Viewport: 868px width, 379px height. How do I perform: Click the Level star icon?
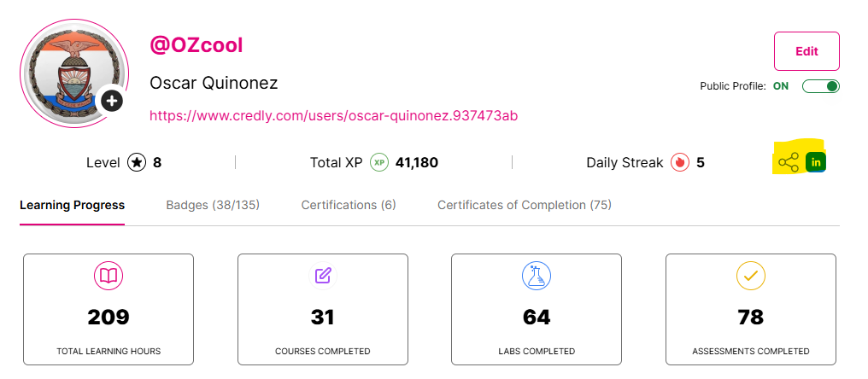click(x=137, y=162)
